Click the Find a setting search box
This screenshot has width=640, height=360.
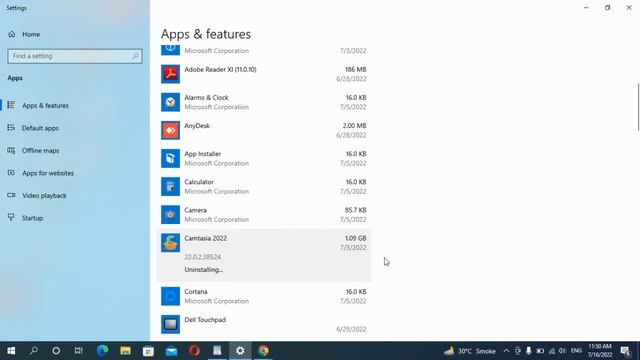point(75,56)
